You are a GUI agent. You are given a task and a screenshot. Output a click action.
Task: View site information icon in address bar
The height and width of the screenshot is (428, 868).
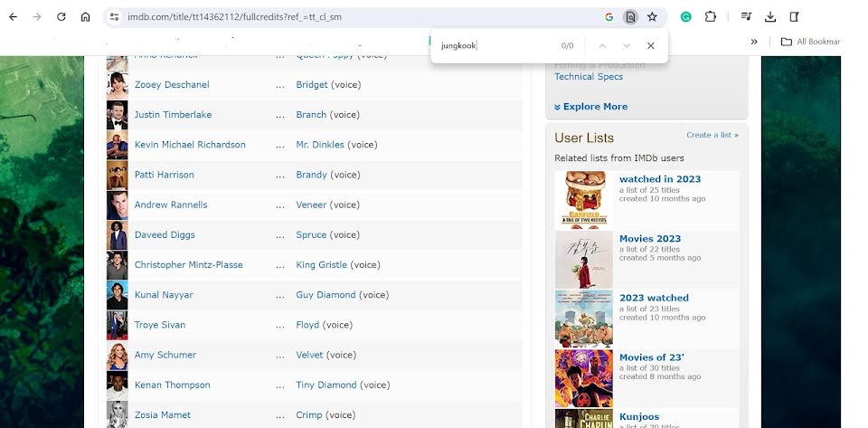114,16
